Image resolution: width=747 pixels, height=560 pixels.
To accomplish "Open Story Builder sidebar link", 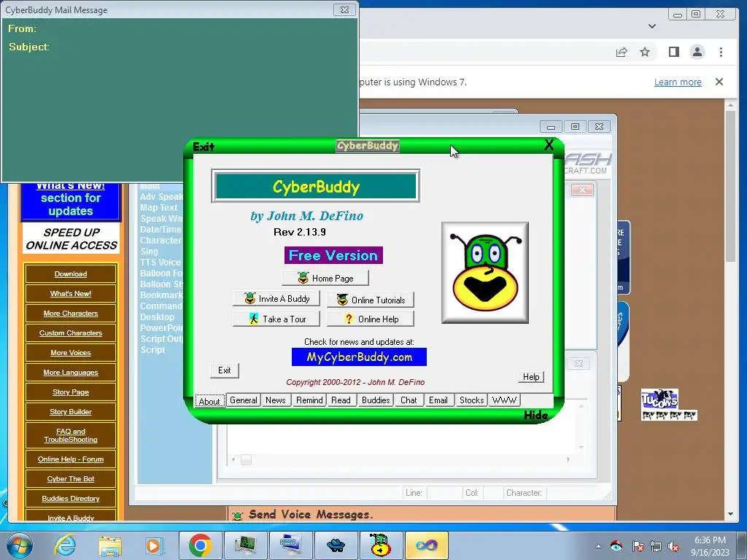I will pos(71,411).
